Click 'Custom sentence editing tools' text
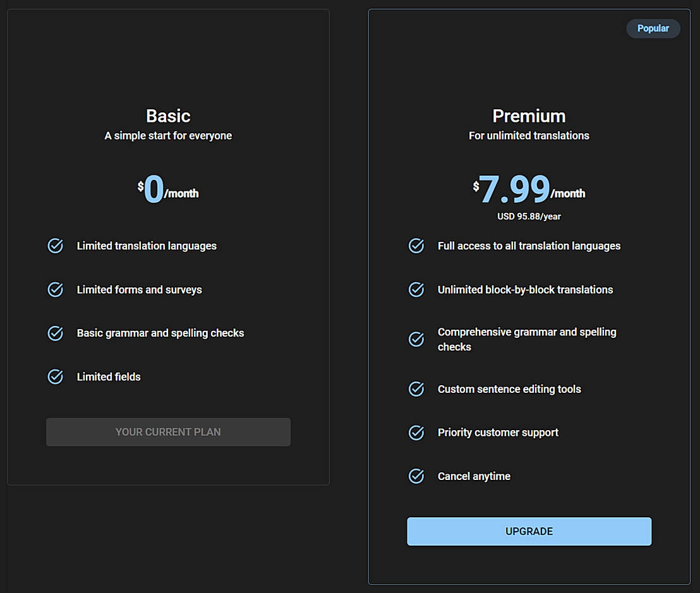The width and height of the screenshot is (700, 593). click(x=509, y=389)
